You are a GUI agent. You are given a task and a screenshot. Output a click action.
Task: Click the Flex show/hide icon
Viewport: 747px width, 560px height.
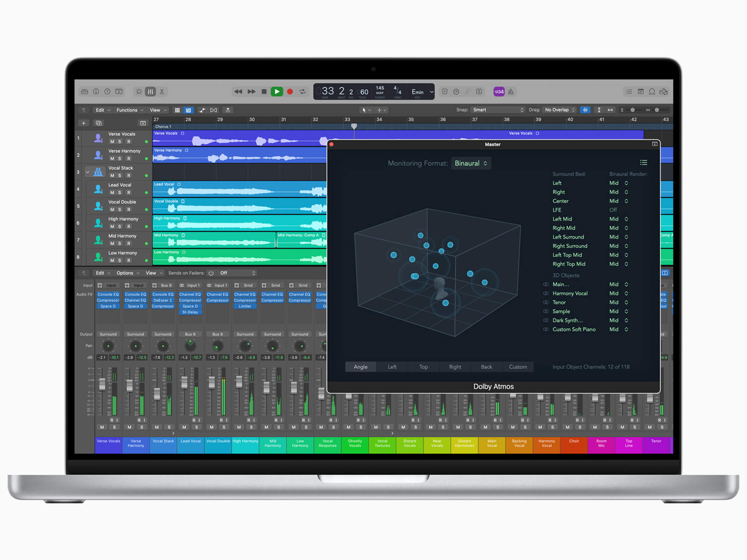(x=213, y=110)
